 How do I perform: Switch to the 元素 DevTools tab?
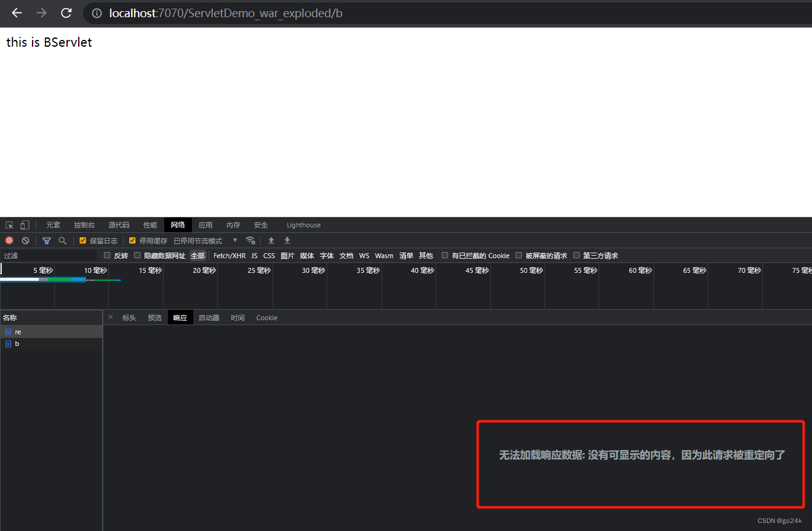54,225
